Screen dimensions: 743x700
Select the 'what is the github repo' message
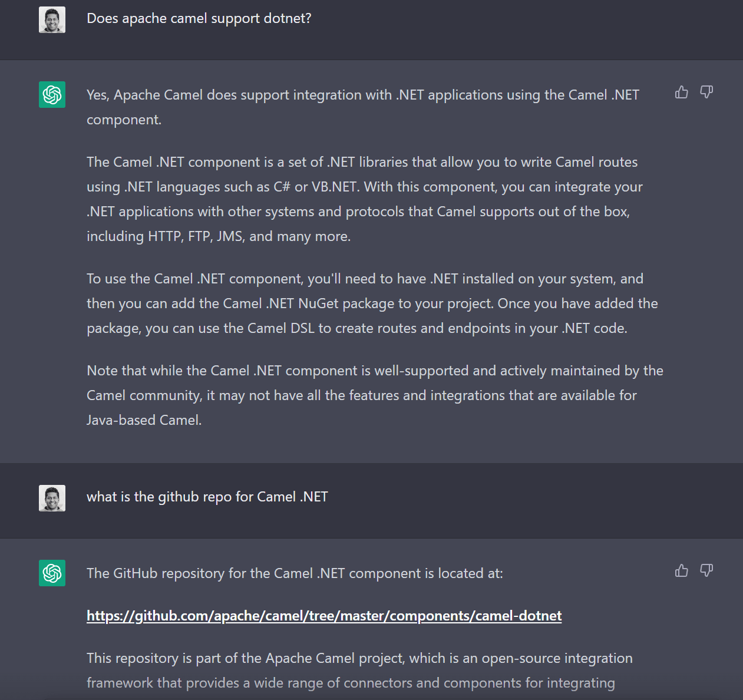coord(207,497)
